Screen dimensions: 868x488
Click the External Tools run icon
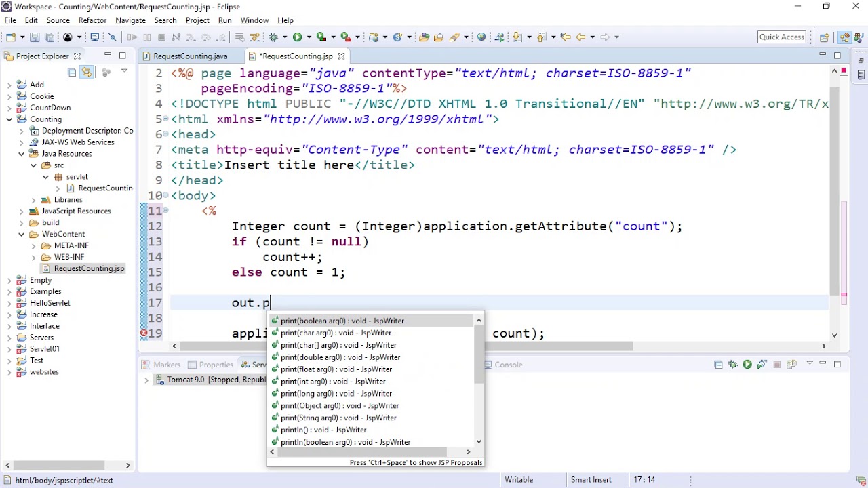(346, 37)
